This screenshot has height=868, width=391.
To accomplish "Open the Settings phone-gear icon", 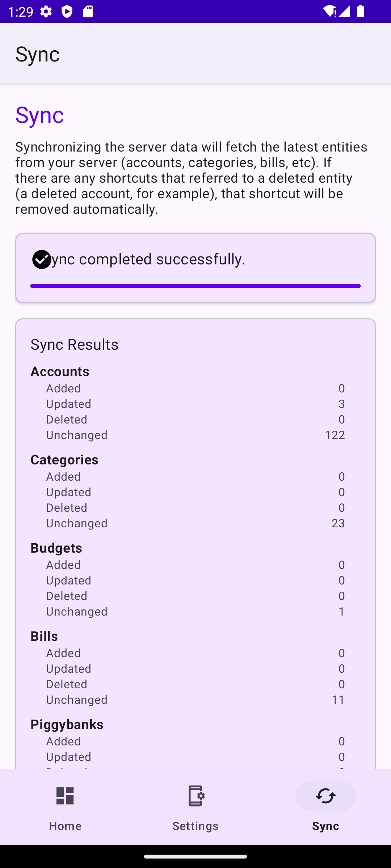I will [x=195, y=796].
